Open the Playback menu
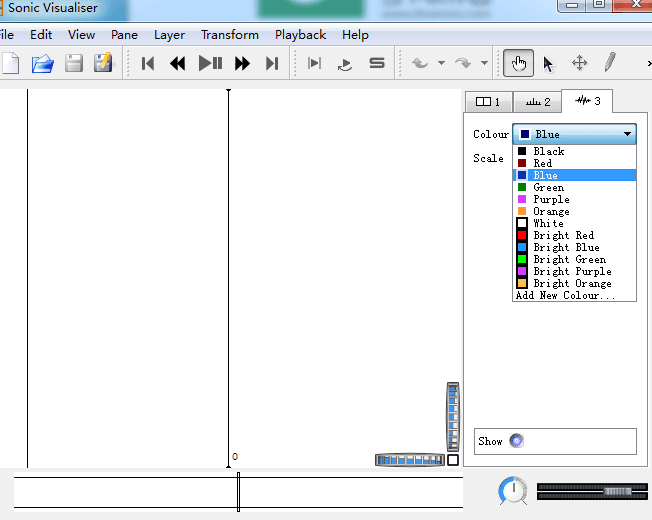This screenshot has width=652, height=520. pos(300,35)
